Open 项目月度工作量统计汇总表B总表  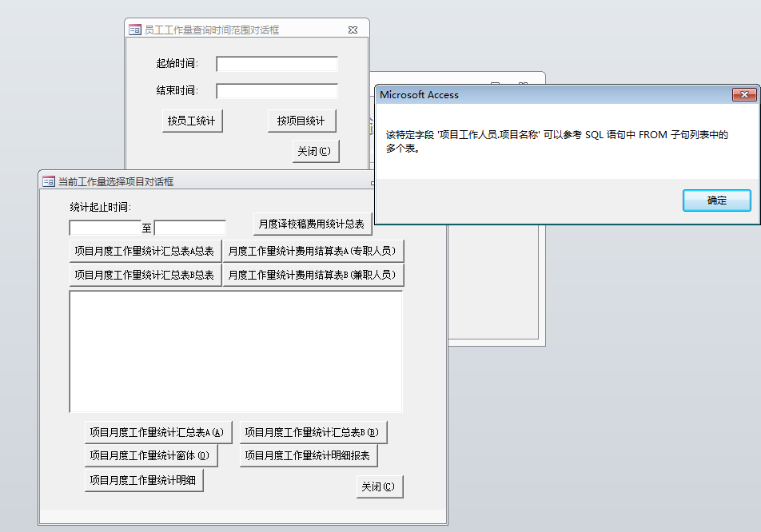click(145, 275)
